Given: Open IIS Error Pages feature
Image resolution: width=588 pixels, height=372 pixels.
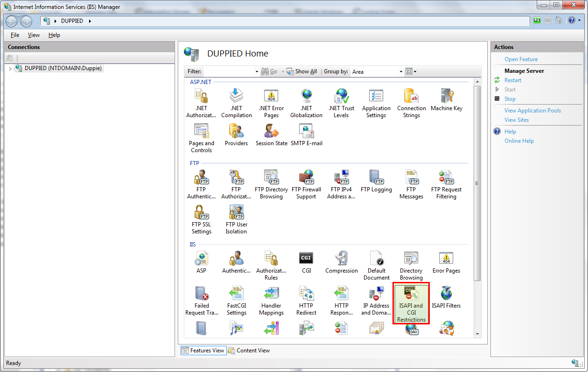Looking at the screenshot, I should pyautogui.click(x=446, y=263).
